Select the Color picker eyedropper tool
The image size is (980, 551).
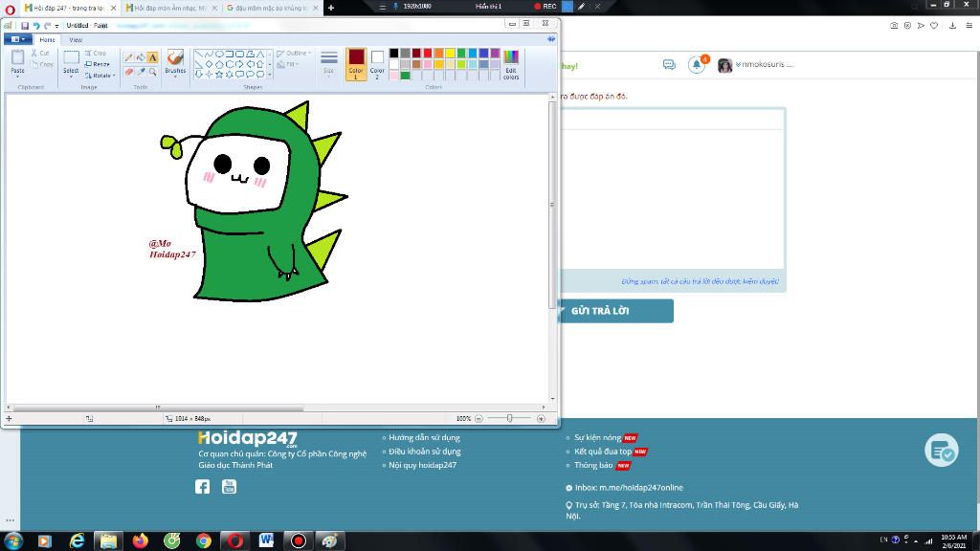141,72
